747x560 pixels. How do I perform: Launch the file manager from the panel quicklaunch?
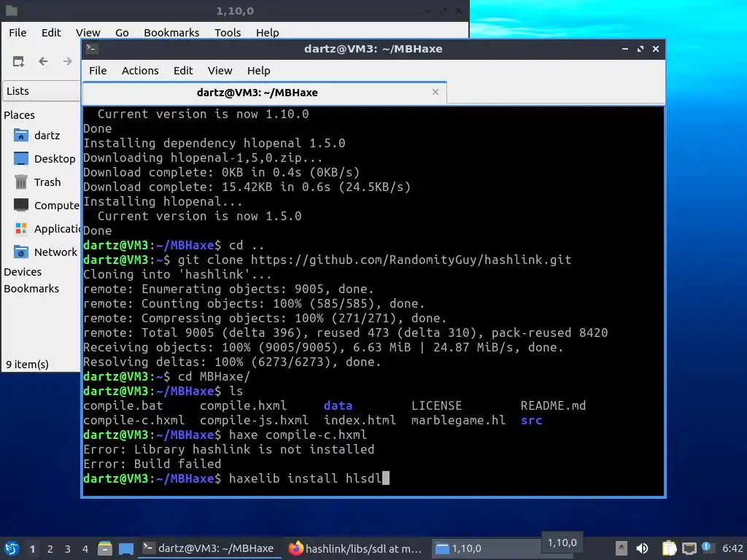pyautogui.click(x=105, y=548)
